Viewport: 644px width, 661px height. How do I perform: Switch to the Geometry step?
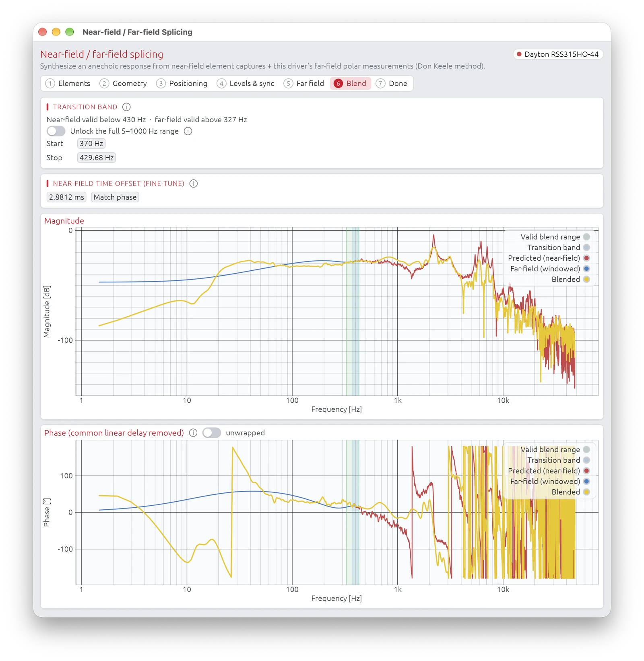click(x=124, y=83)
